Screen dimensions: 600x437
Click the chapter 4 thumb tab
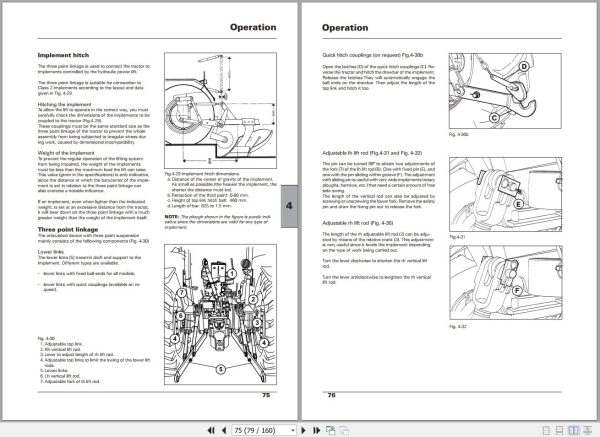pos(289,206)
